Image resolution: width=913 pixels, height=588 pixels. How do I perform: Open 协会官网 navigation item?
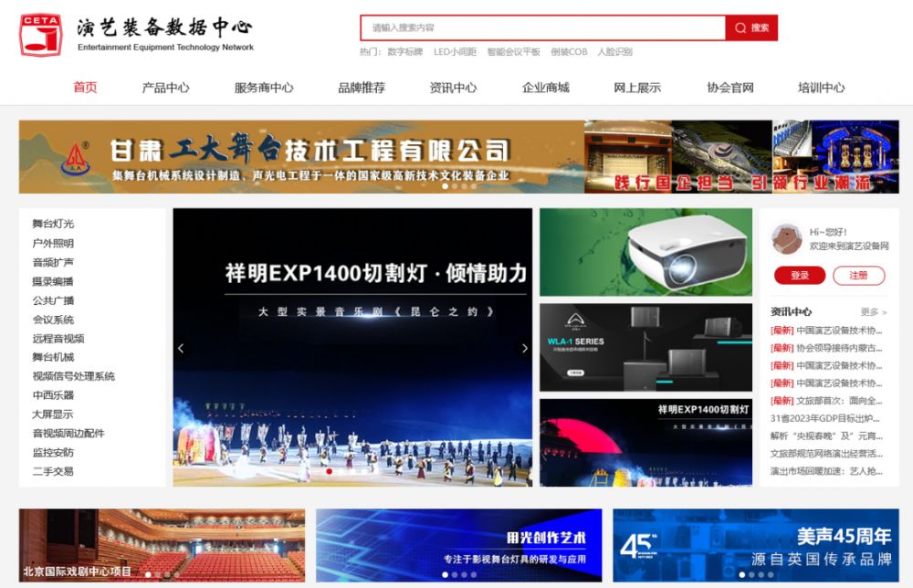tap(730, 88)
